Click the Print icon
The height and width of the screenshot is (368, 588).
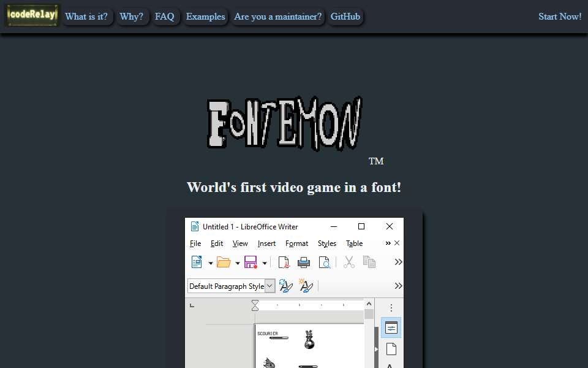coord(304,262)
